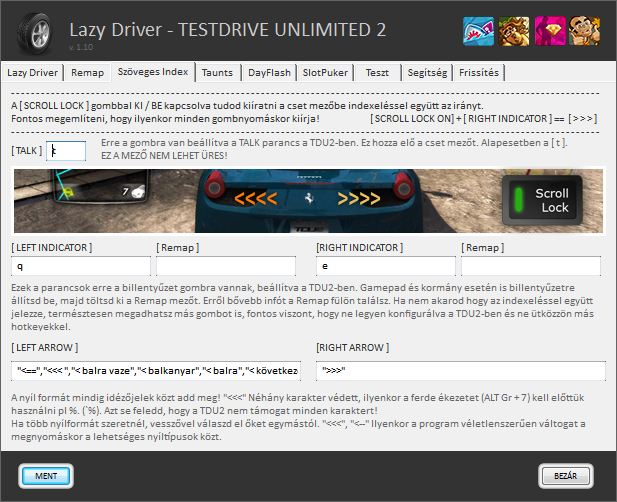Open the Segítség help tab
Viewport: 617px width, 502px height.
click(x=427, y=73)
